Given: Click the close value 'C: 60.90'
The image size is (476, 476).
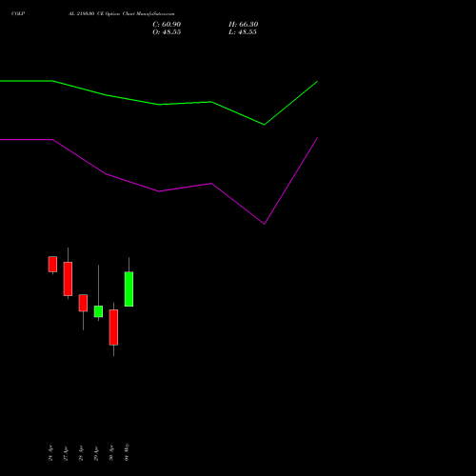Looking at the screenshot, I should (167, 25).
